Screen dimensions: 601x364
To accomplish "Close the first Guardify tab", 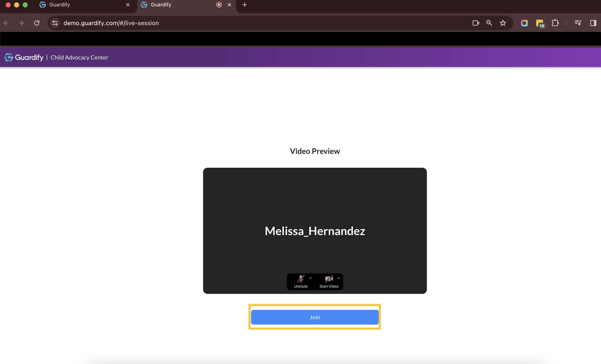I will tap(128, 5).
